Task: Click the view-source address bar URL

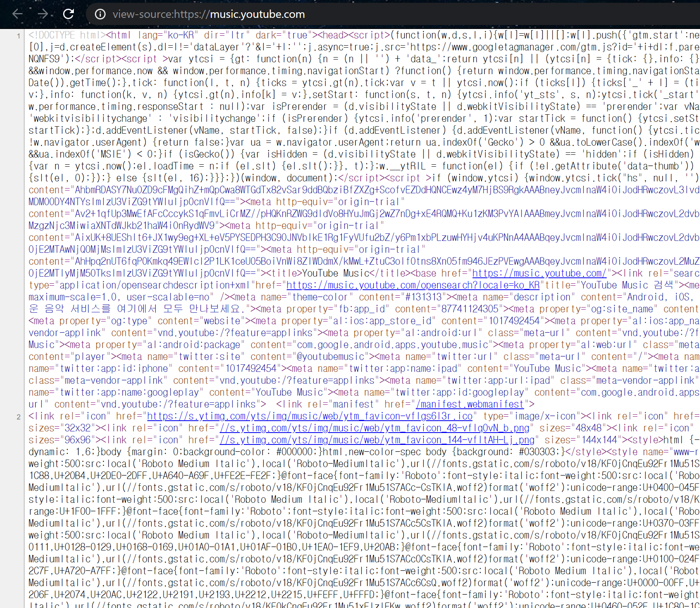Action: pos(209,14)
